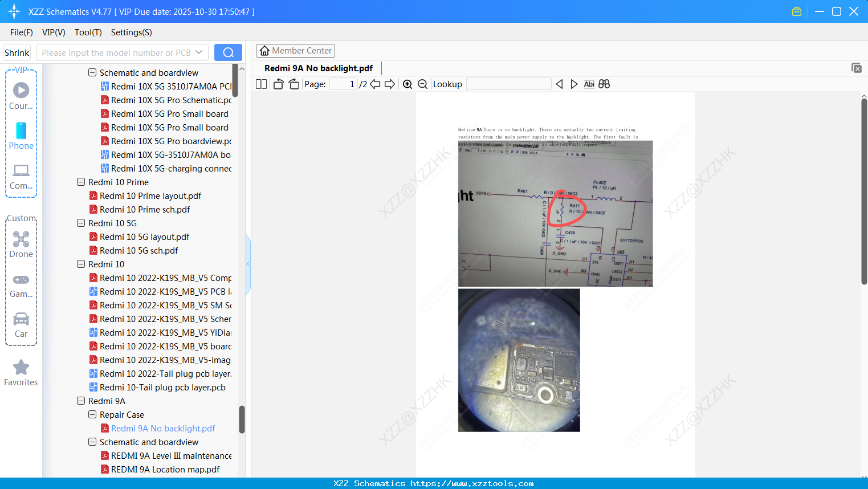Open the Car category
Viewport: 868px width, 489px height.
tap(21, 325)
